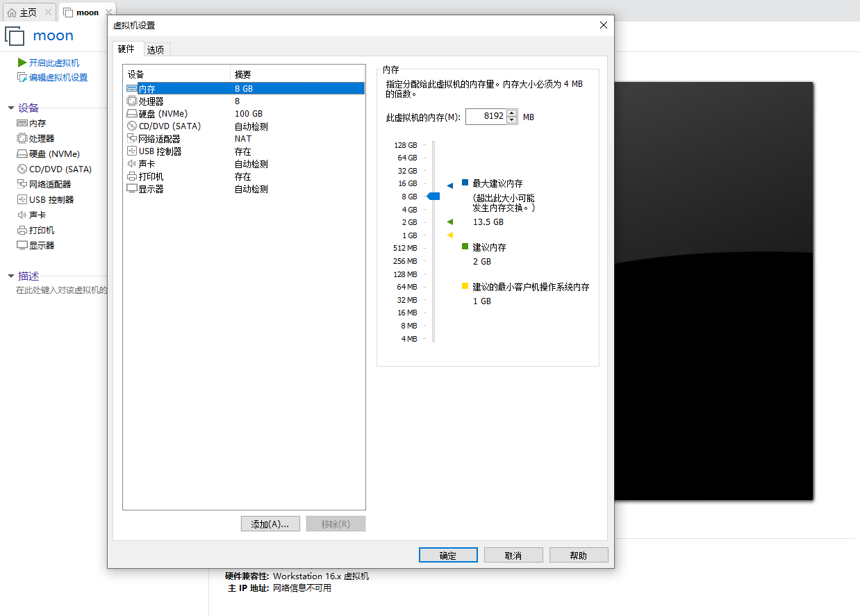This screenshot has width=860, height=616.
Task: Select the moon tab
Action: (88, 13)
